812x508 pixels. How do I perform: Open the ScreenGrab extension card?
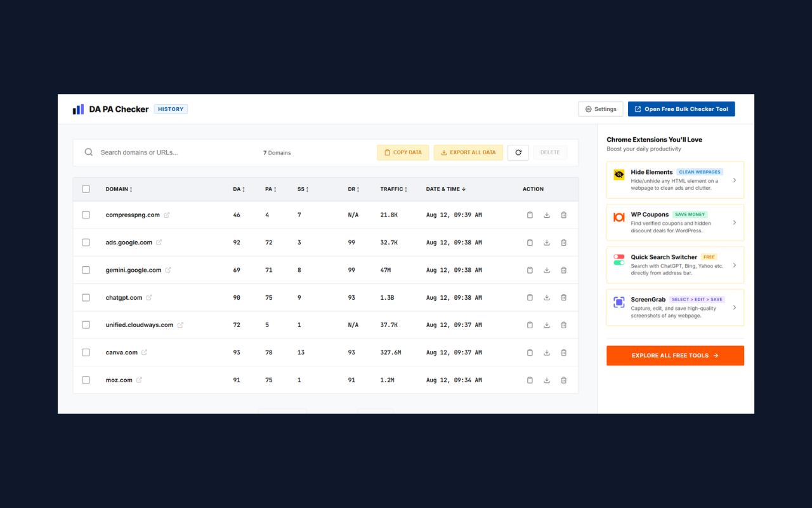(x=675, y=308)
